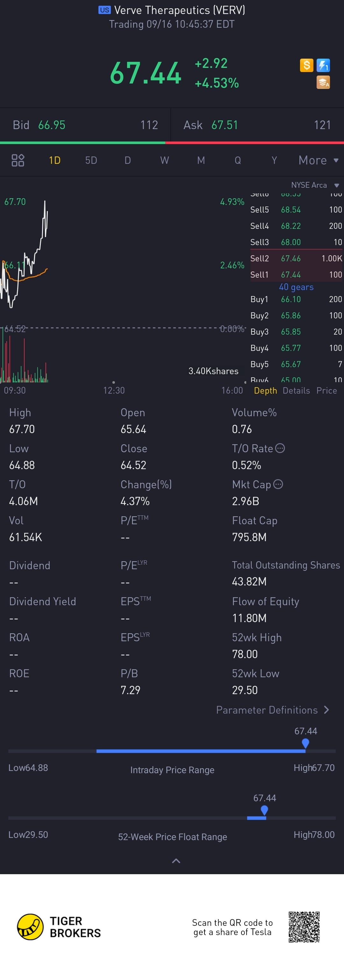Screen dimensions: 344x980
Task: Switch to the Y yearly tab
Action: point(274,160)
